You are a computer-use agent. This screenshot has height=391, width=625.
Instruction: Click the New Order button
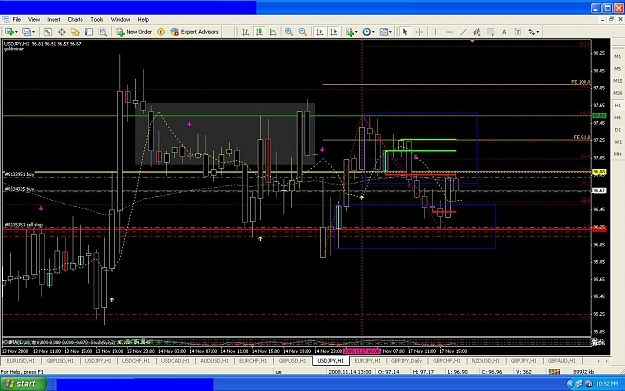[x=134, y=32]
